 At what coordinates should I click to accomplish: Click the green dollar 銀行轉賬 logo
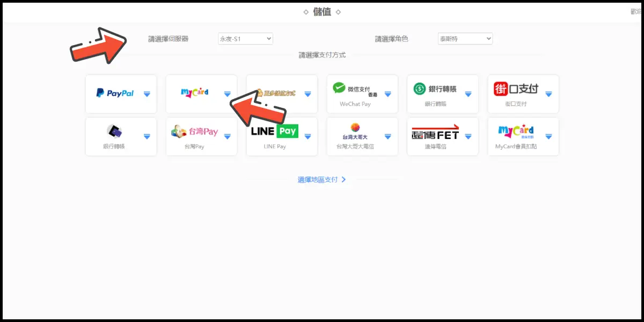[x=435, y=89]
